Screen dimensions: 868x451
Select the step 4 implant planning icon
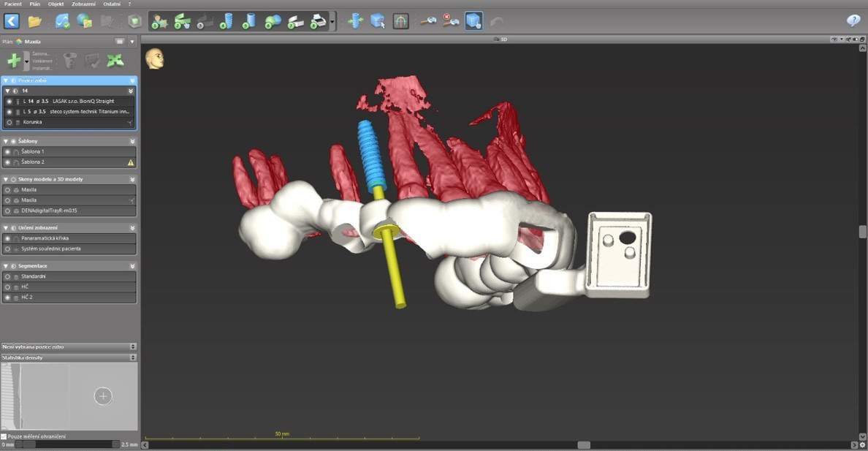pos(226,21)
